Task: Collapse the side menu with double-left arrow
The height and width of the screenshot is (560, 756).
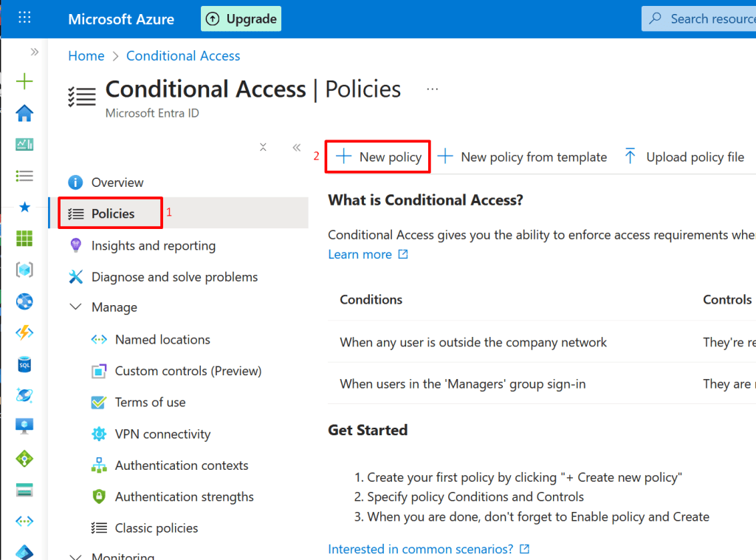Action: coord(297,147)
